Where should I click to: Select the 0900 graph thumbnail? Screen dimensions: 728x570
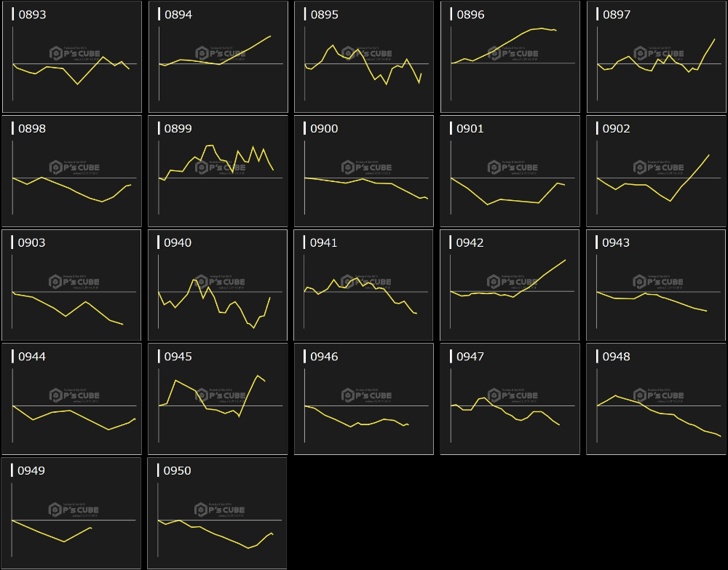click(363, 171)
